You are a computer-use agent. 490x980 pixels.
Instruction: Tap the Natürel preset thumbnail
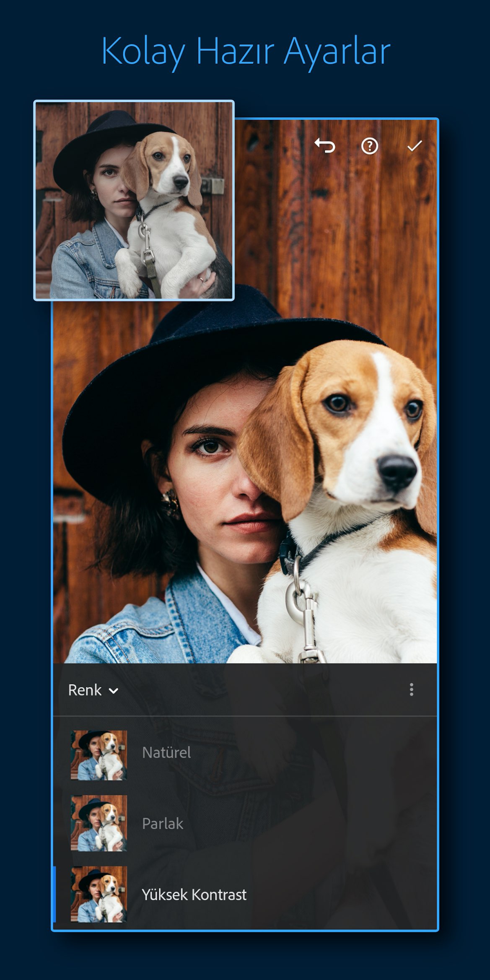click(x=99, y=755)
